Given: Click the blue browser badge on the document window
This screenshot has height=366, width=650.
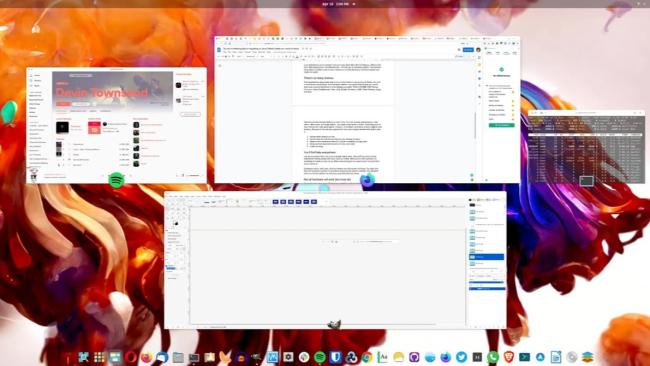Looking at the screenshot, I should [x=367, y=180].
